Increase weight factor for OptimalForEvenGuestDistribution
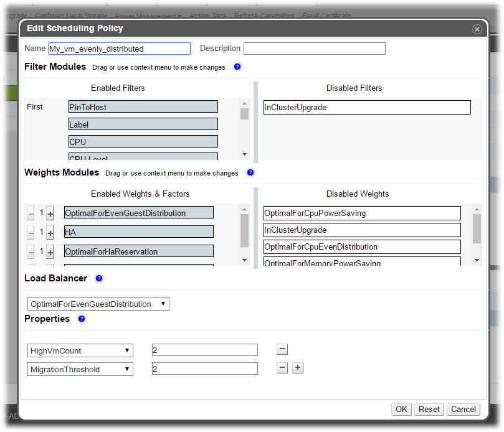Image resolution: width=504 pixels, height=432 pixels. (x=50, y=214)
